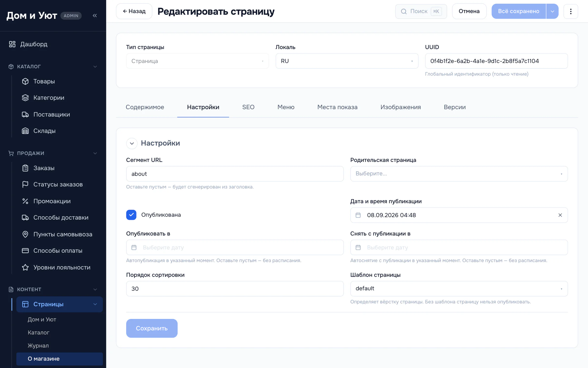The image size is (588, 368).
Task: Switch to the Места показа tab
Action: point(337,107)
